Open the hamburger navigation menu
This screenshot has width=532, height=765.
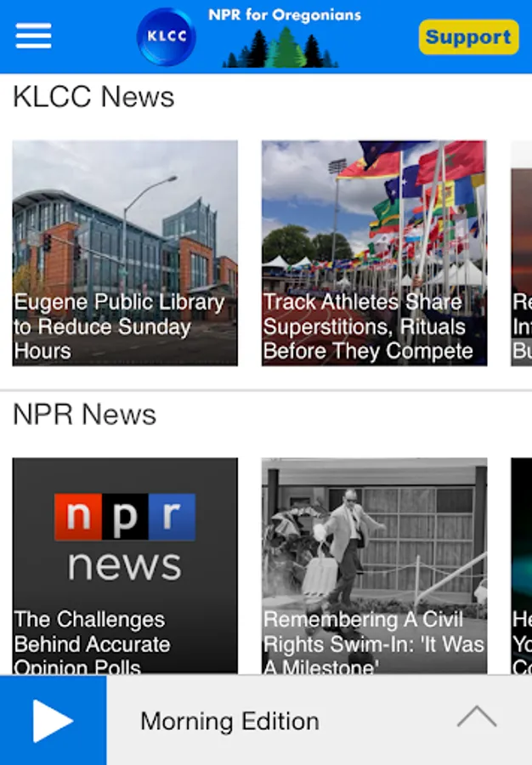(x=33, y=36)
